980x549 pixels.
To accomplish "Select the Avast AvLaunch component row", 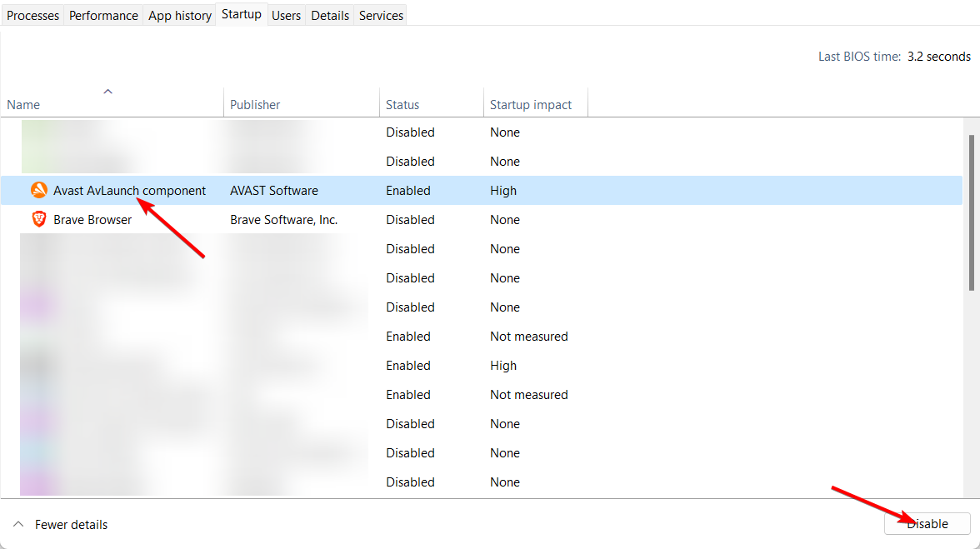I will coord(482,191).
